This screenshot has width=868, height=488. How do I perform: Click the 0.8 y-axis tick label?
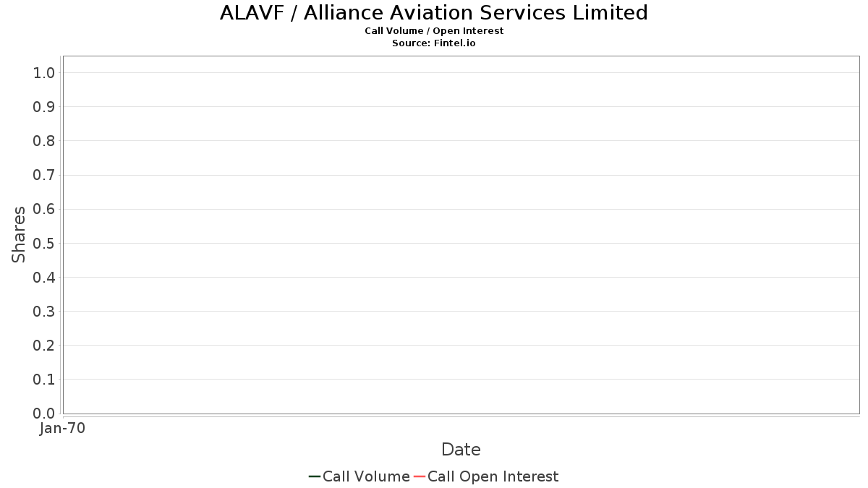click(44, 141)
